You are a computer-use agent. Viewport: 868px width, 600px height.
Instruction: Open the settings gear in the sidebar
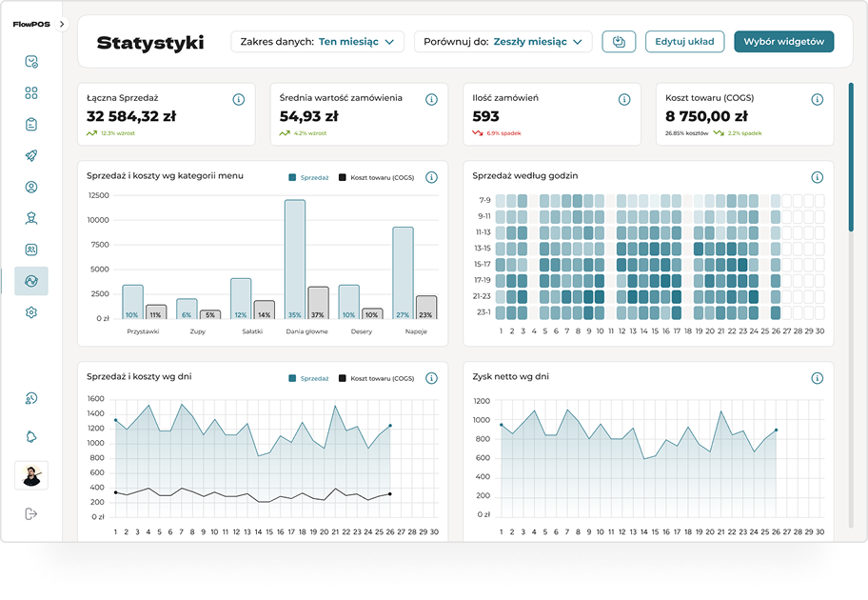[x=31, y=312]
